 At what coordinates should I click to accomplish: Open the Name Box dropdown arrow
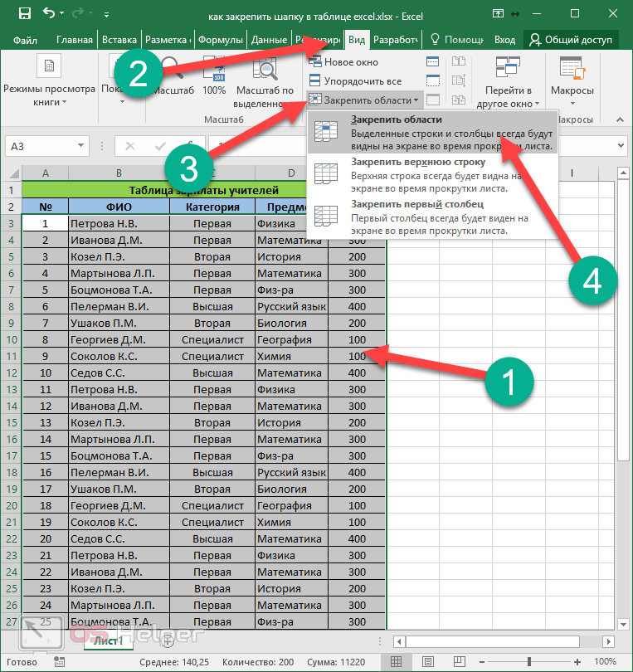pyautogui.click(x=80, y=146)
